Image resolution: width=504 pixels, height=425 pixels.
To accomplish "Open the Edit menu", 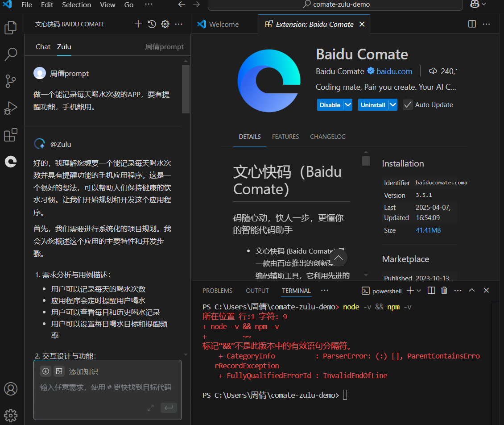I will (x=47, y=5).
